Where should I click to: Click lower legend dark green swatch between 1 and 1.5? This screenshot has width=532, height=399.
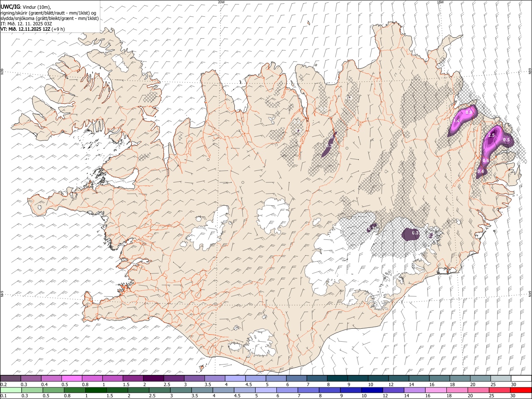(x=96, y=390)
